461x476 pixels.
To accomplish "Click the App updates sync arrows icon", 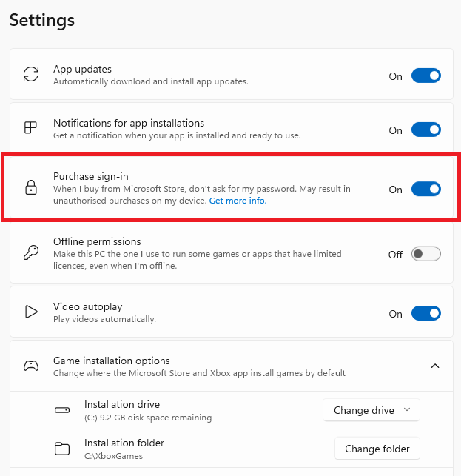I will [x=31, y=74].
